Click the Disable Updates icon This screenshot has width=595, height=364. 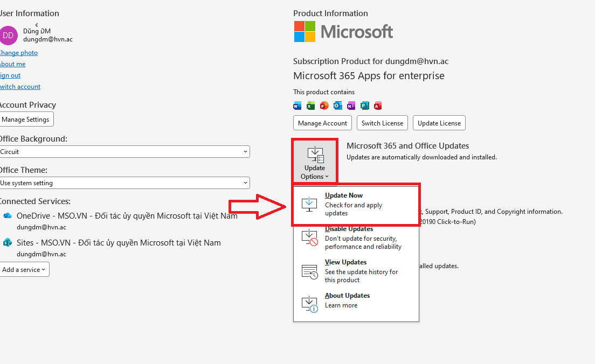click(310, 237)
